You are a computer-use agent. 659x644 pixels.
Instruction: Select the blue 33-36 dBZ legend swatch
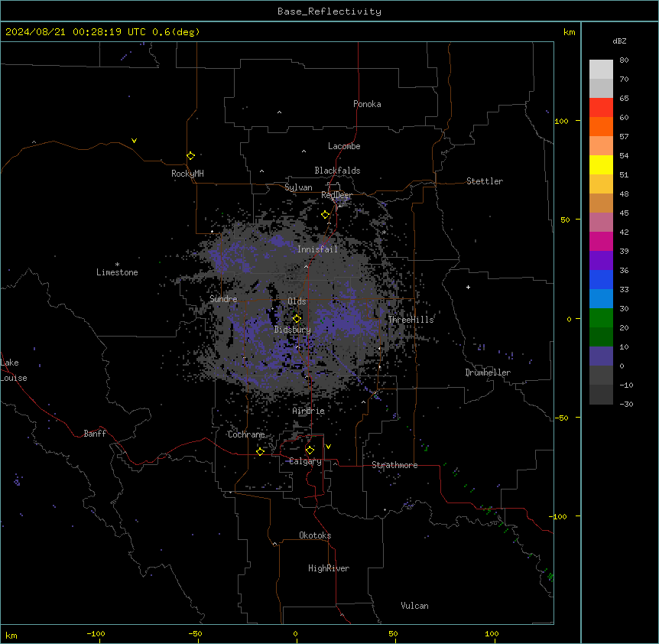[x=601, y=279]
